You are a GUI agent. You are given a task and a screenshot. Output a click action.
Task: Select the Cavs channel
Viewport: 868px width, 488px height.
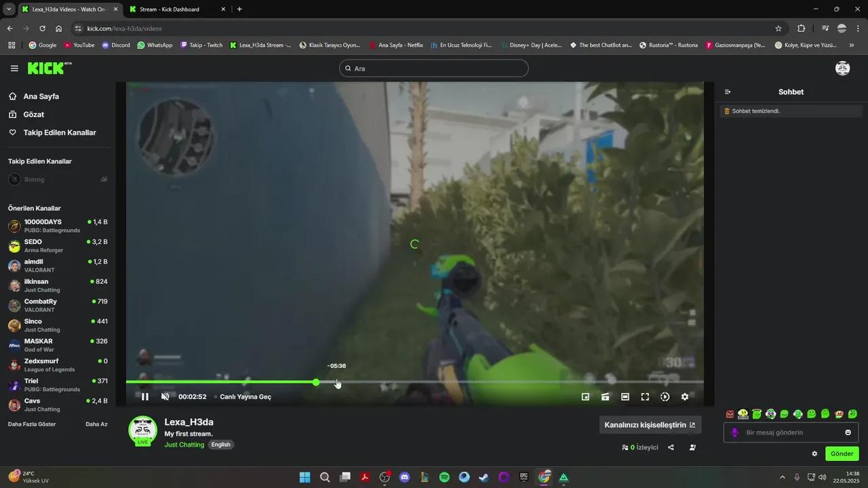click(58, 405)
